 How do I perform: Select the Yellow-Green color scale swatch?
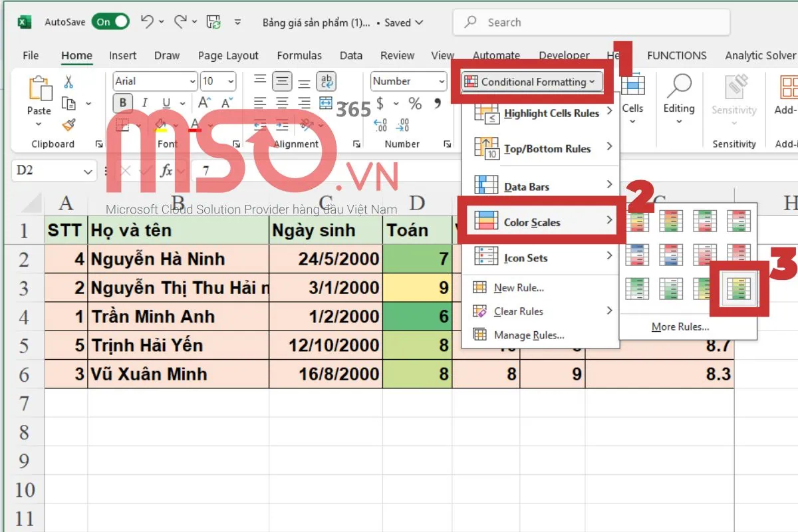point(739,288)
